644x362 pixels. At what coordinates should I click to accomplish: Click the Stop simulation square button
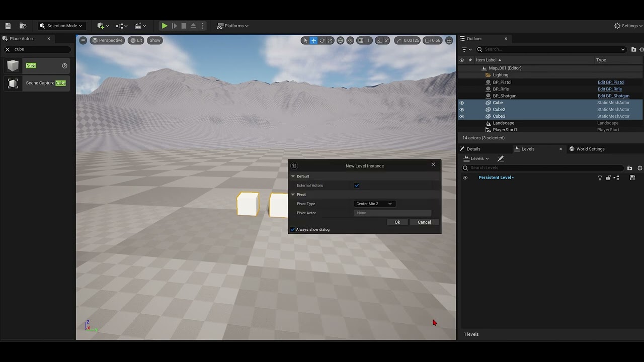(x=184, y=26)
